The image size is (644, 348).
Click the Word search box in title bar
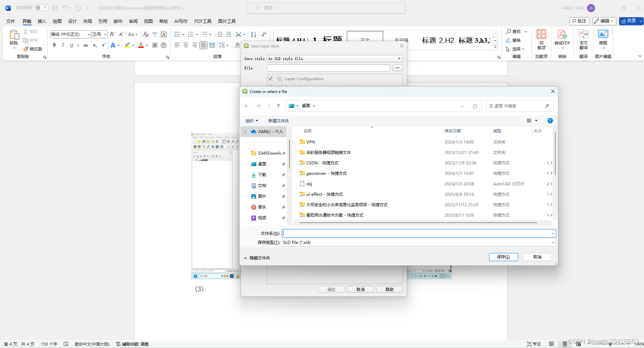coord(326,8)
